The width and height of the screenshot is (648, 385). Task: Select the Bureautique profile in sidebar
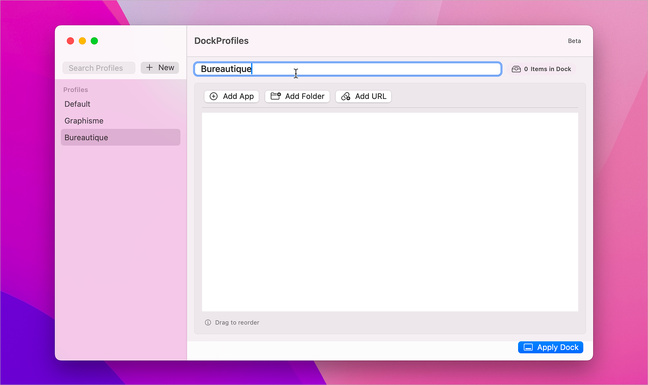120,138
